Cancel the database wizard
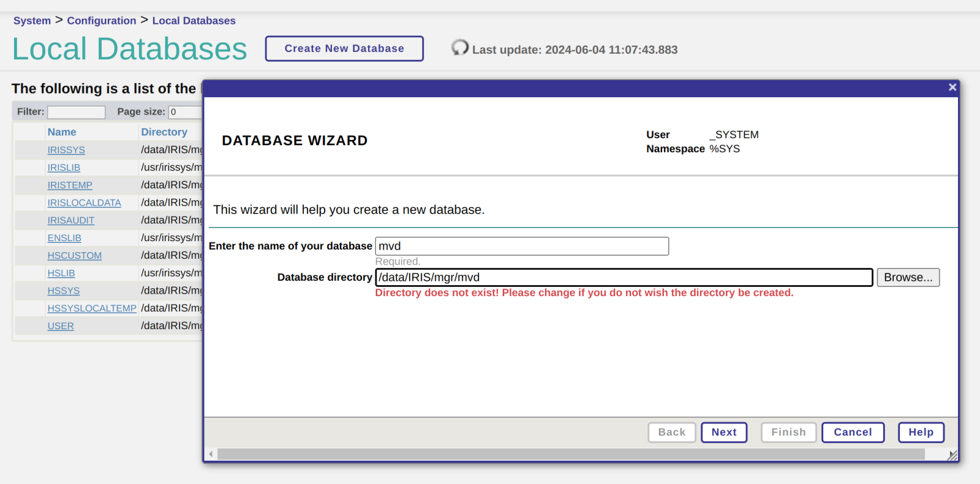The height and width of the screenshot is (484, 980). coord(852,432)
